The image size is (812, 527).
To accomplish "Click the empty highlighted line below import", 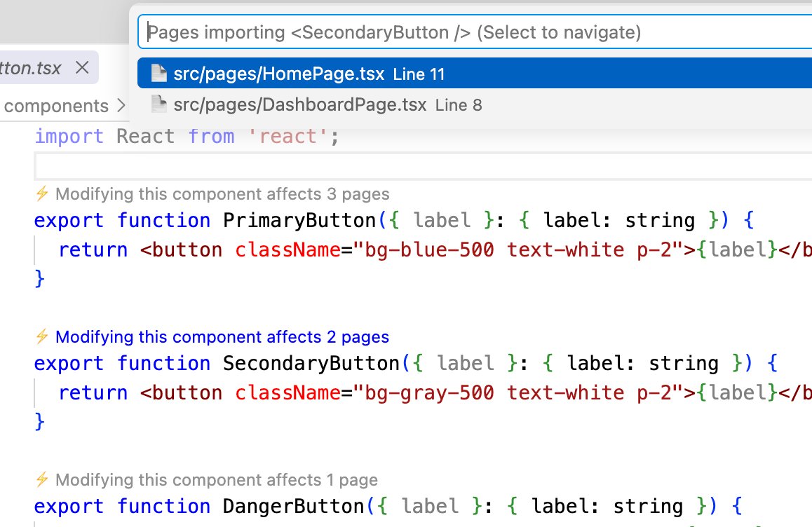I will (x=423, y=166).
